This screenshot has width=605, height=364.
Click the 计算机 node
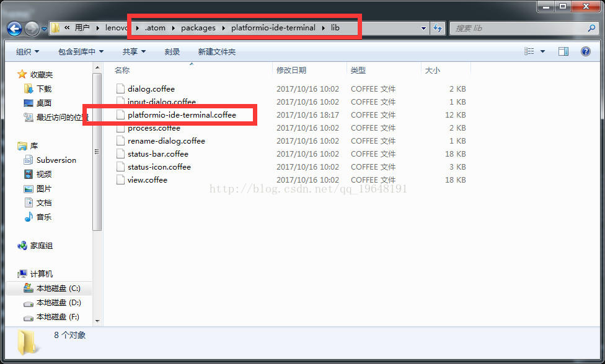(x=35, y=274)
